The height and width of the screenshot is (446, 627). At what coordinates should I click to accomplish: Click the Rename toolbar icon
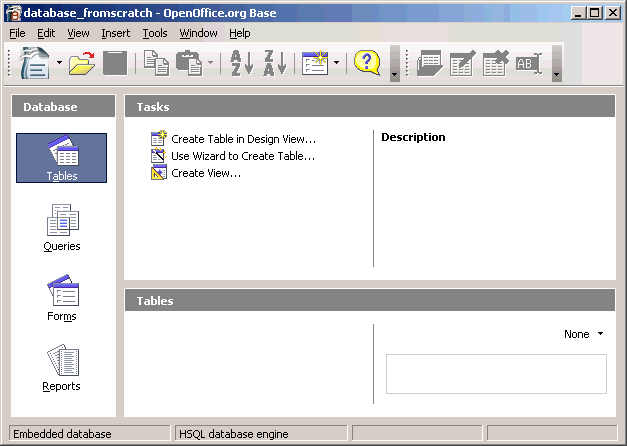[x=529, y=63]
